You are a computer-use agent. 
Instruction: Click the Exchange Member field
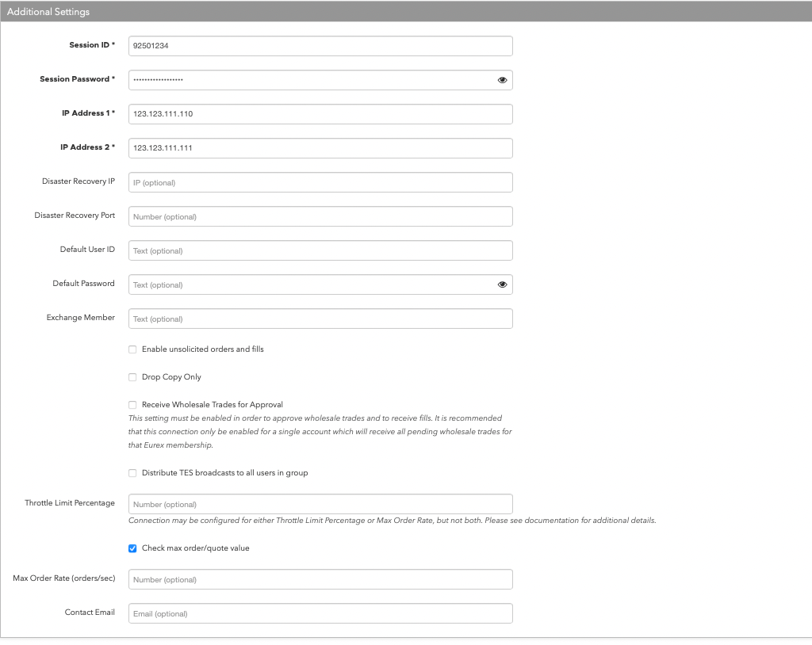click(x=320, y=319)
